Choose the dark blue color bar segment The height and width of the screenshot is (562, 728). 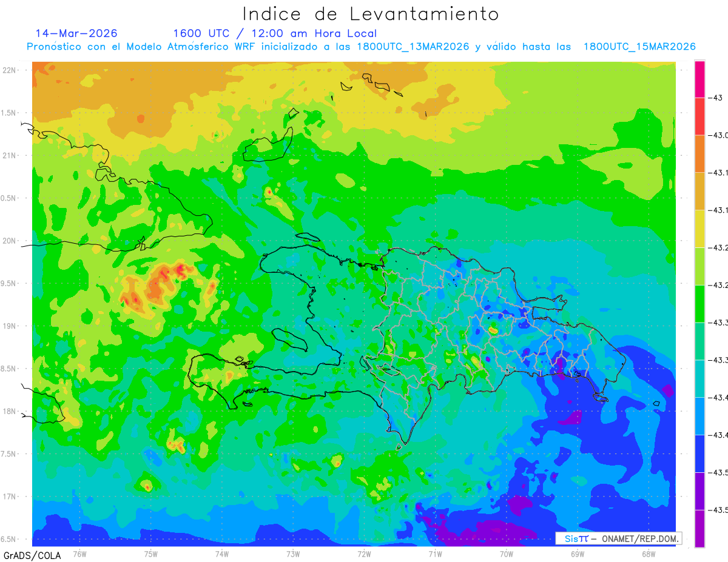click(x=699, y=453)
